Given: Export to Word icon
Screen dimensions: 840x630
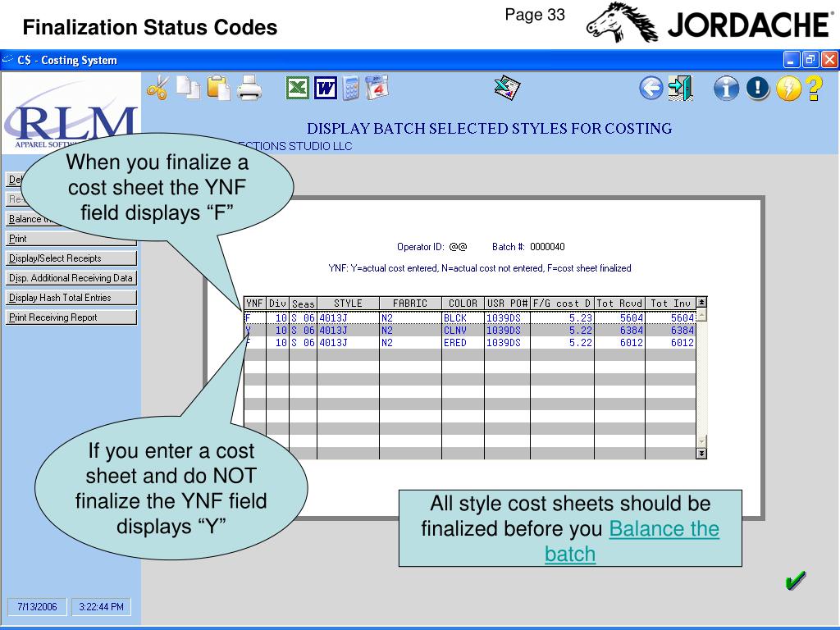Looking at the screenshot, I should 326,88.
